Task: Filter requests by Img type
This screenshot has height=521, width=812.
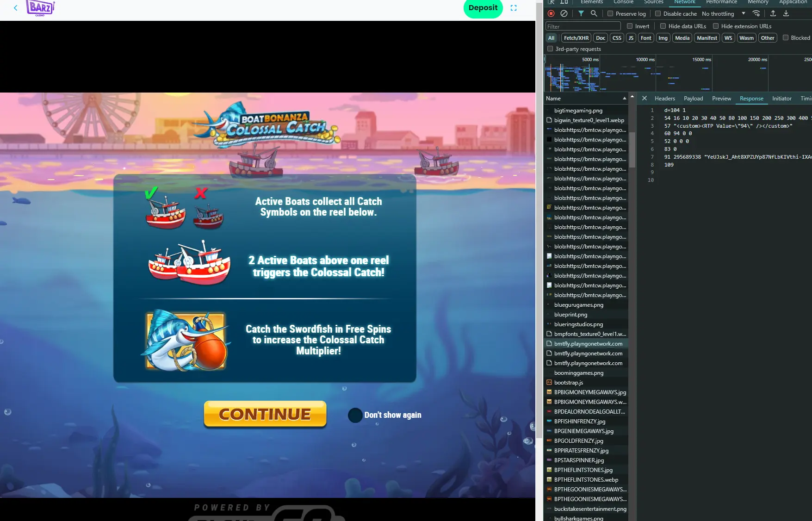Action: [663, 38]
